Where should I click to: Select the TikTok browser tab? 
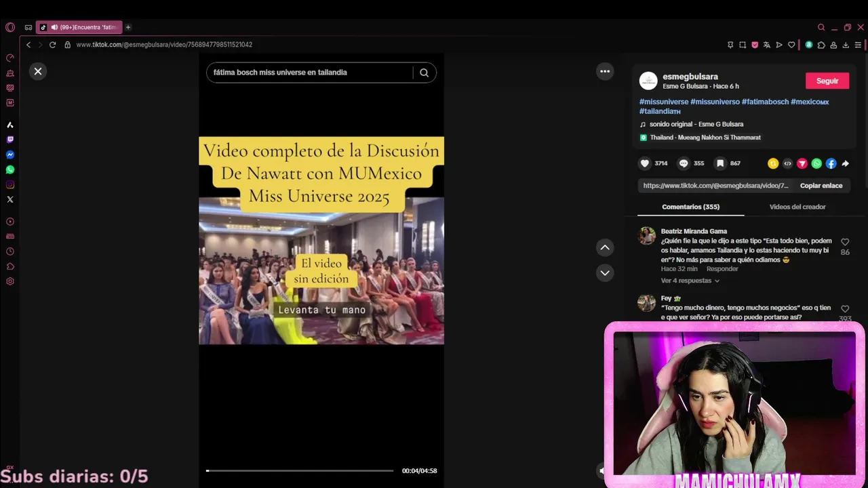(x=79, y=27)
